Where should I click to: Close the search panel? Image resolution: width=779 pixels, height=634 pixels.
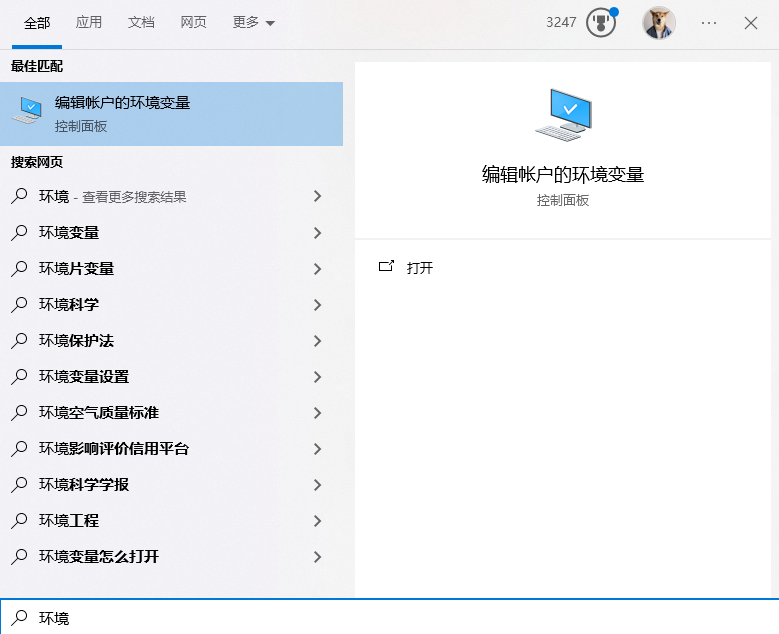point(751,23)
